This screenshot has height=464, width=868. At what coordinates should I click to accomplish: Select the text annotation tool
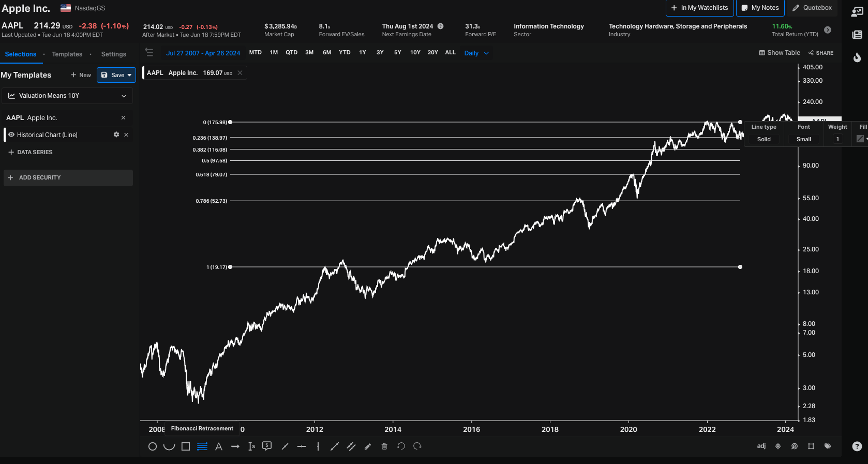tap(219, 446)
